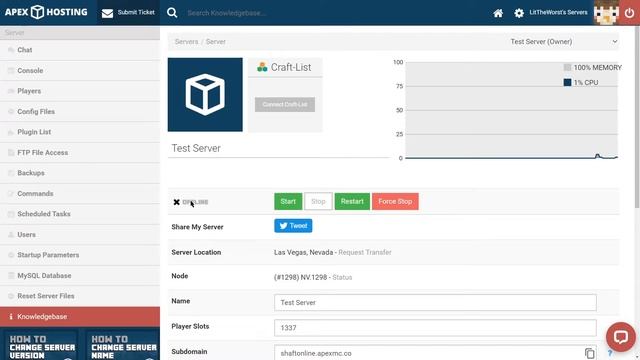This screenshot has height=360, width=640.
Task: Open How To Change Server Name thumbnail
Action: (x=123, y=345)
